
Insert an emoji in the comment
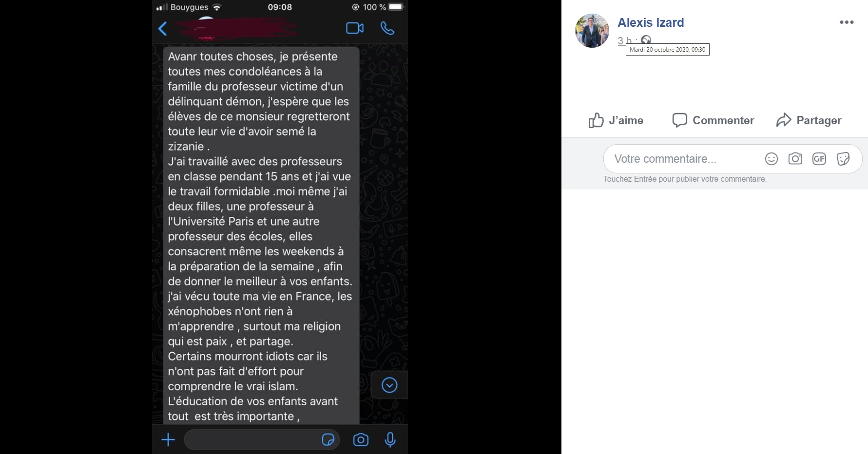[772, 159]
